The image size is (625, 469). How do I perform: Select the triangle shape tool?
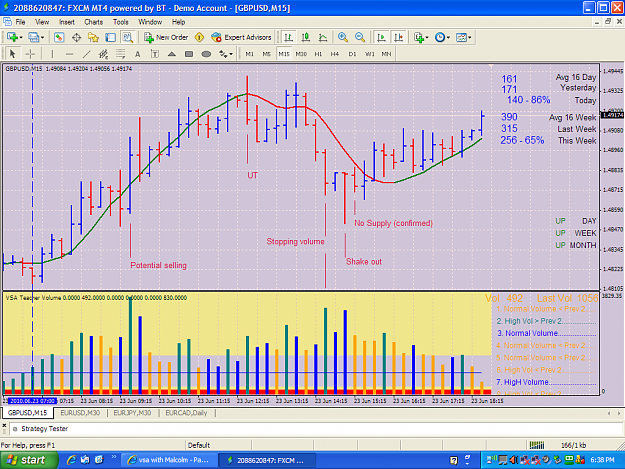pyautogui.click(x=172, y=54)
